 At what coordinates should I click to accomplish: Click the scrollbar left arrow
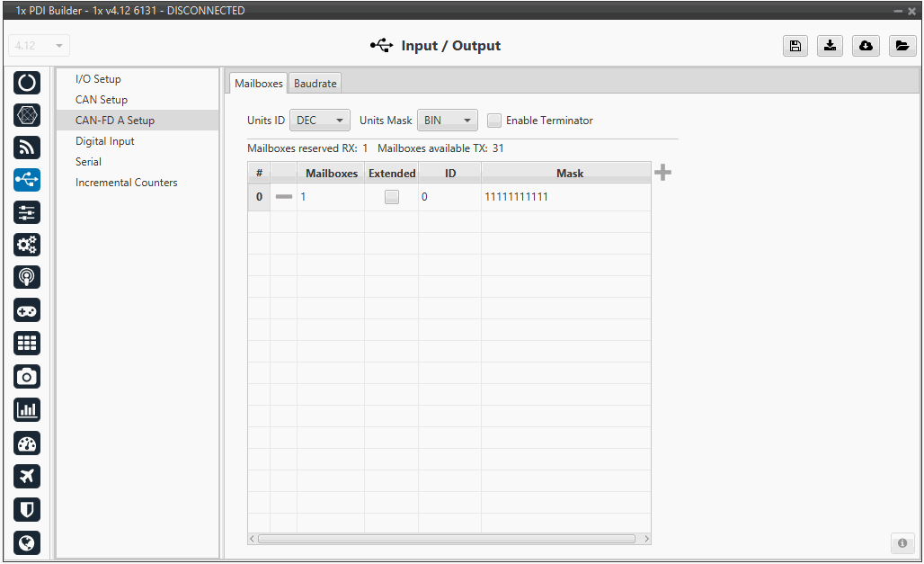click(x=253, y=539)
